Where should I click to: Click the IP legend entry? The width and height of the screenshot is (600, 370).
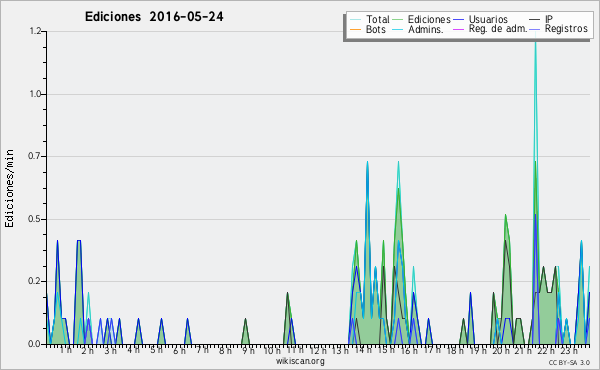pos(549,19)
